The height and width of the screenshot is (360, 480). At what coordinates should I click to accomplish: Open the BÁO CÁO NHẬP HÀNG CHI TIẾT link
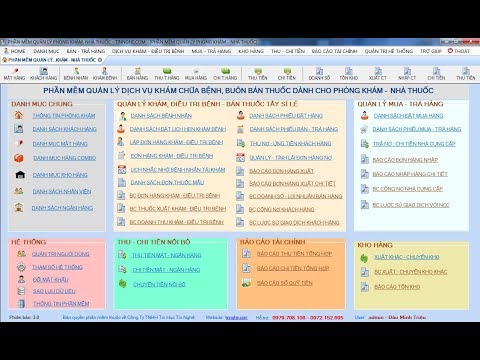point(410,174)
